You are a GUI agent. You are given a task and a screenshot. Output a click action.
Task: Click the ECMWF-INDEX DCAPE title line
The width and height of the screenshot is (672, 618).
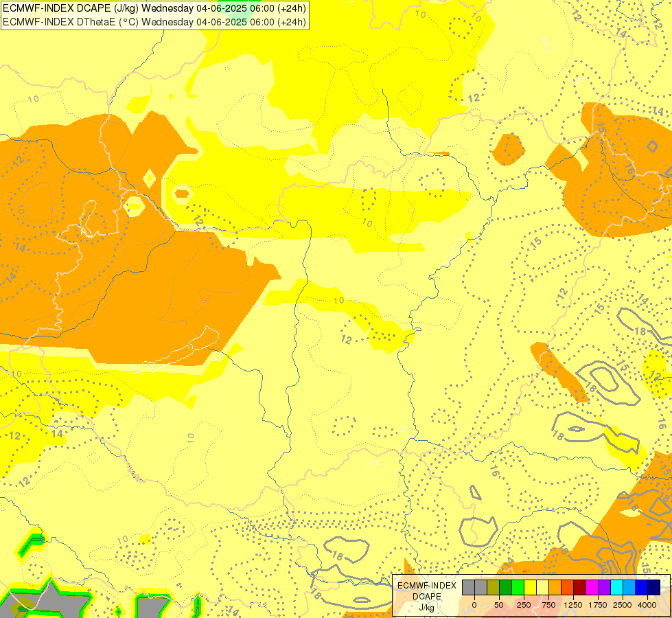tap(154, 8)
